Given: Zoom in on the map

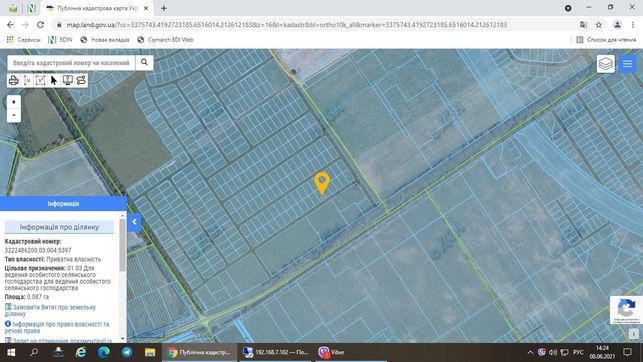Looking at the screenshot, I should tap(14, 102).
